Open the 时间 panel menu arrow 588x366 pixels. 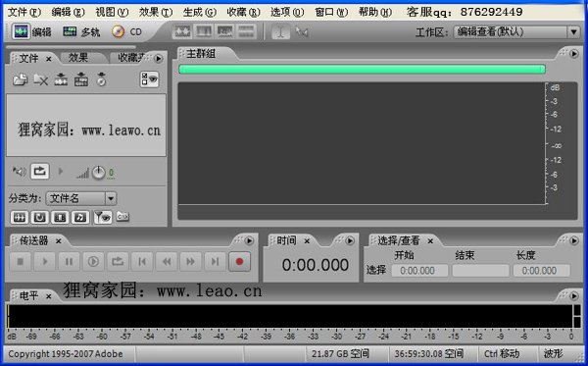click(x=350, y=240)
